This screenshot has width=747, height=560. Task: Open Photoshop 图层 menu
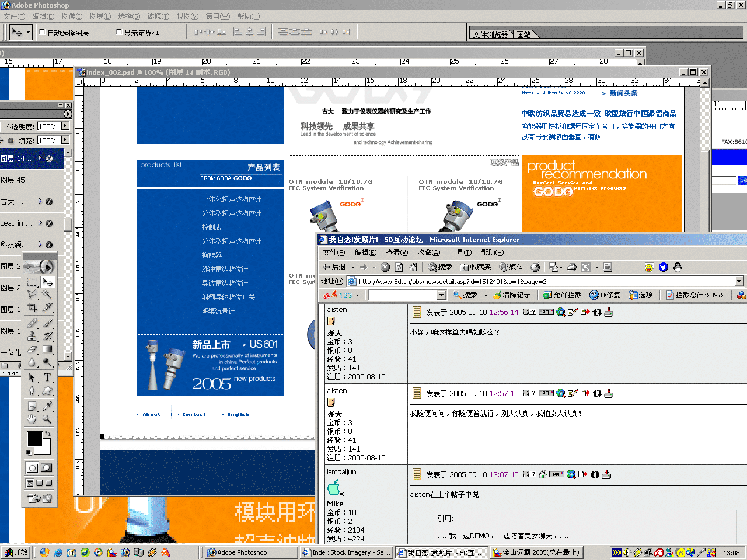[x=100, y=16]
